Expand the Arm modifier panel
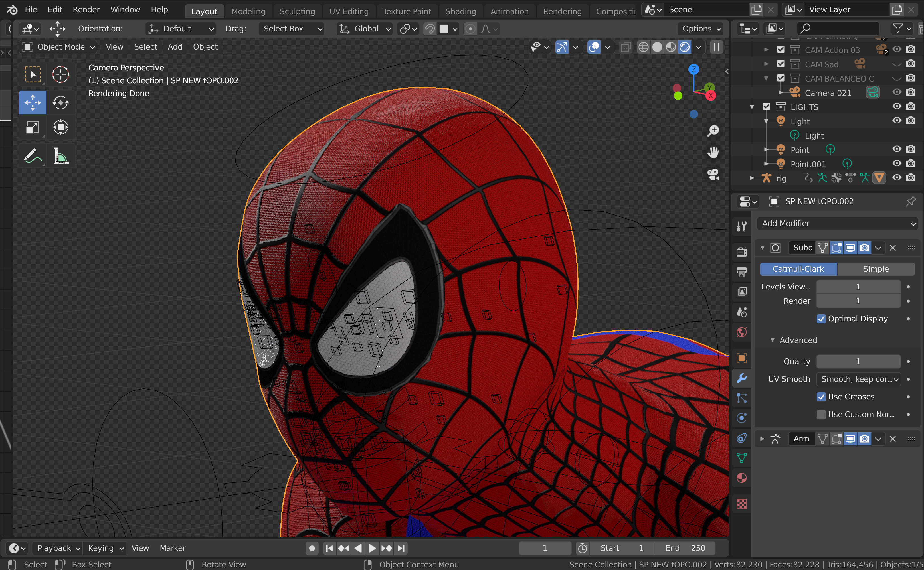 [x=762, y=439]
